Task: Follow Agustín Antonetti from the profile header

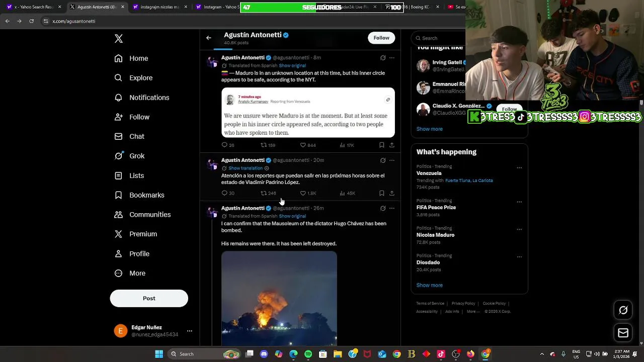Action: tap(381, 38)
